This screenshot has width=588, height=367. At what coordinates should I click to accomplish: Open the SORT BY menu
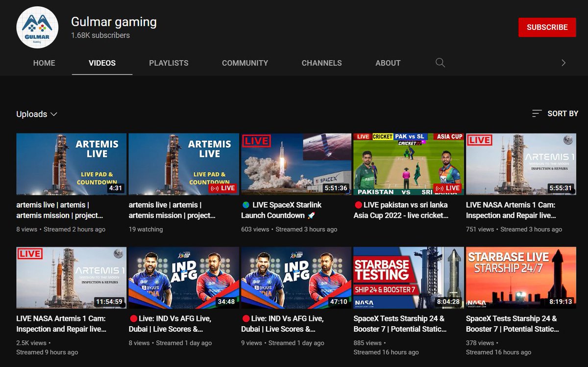tap(555, 113)
